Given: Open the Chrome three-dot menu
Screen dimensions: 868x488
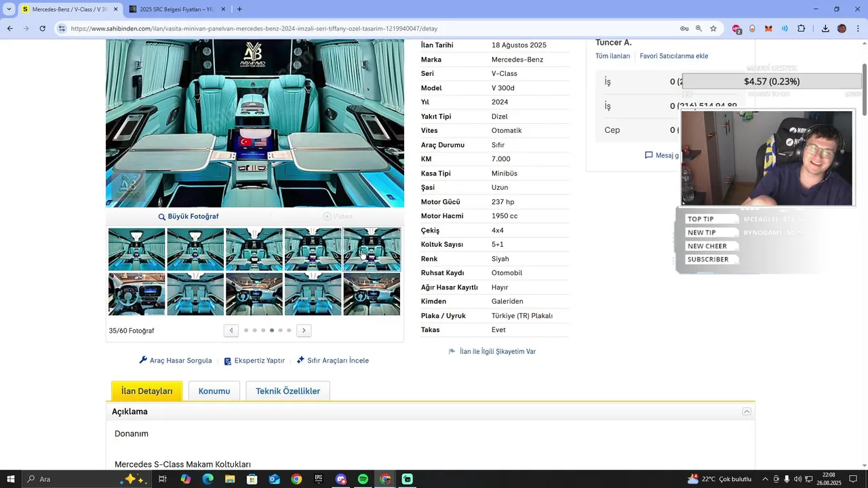Looking at the screenshot, I should pyautogui.click(x=858, y=28).
